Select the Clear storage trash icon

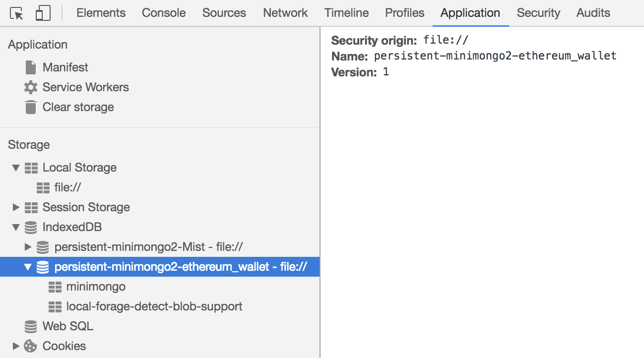[x=30, y=107]
